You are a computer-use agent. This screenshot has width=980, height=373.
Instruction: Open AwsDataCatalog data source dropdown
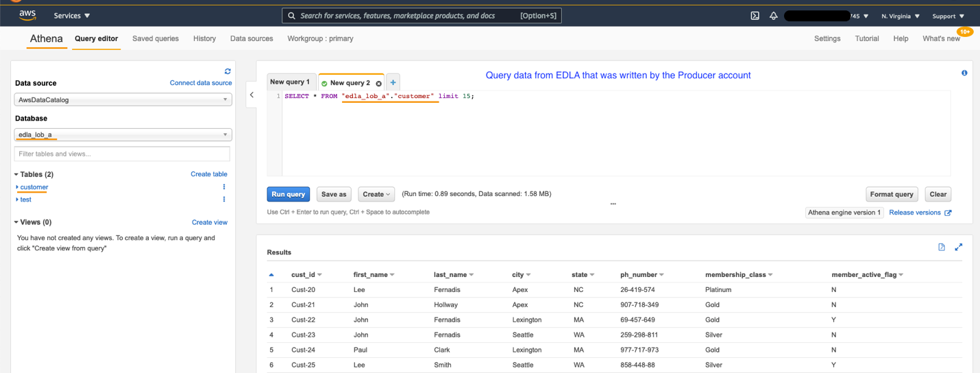(x=123, y=99)
